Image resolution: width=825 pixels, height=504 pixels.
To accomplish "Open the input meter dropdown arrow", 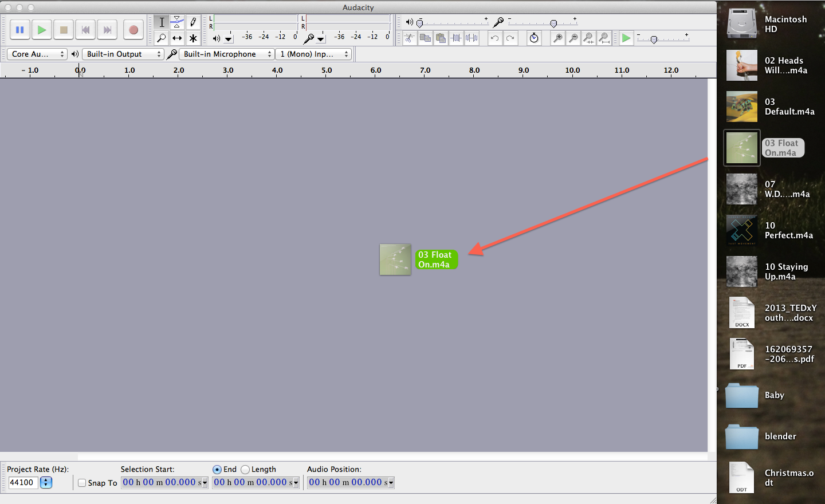I will pos(321,39).
